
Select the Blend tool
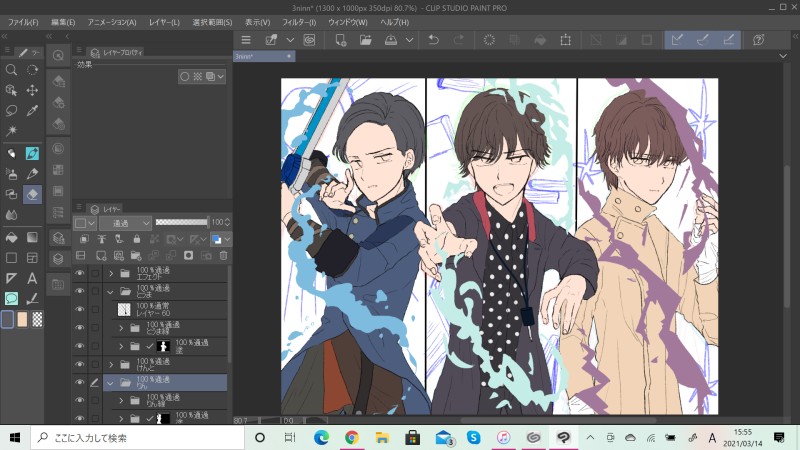pyautogui.click(x=11, y=215)
